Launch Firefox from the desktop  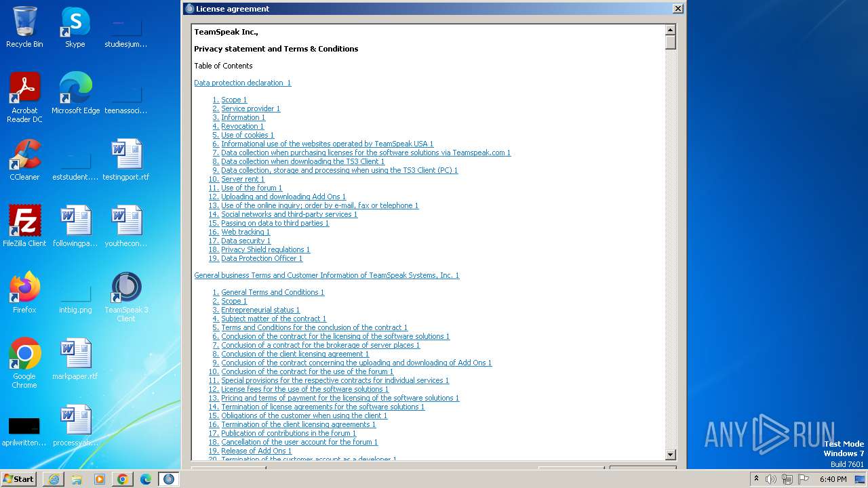tap(24, 293)
